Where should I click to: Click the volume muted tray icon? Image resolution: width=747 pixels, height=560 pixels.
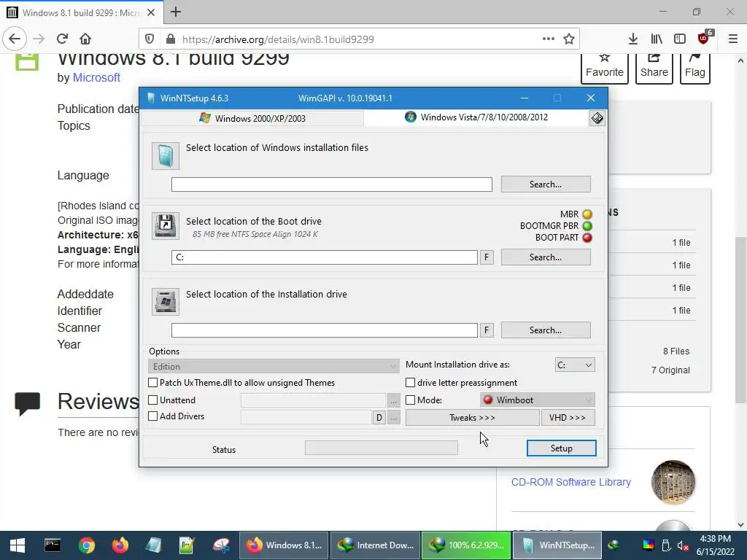click(x=683, y=545)
